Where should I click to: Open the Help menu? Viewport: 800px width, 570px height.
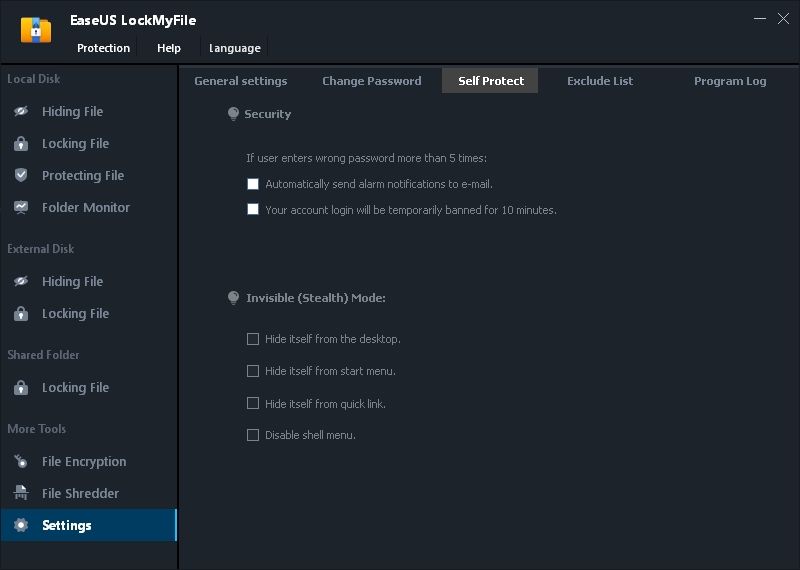pos(169,48)
